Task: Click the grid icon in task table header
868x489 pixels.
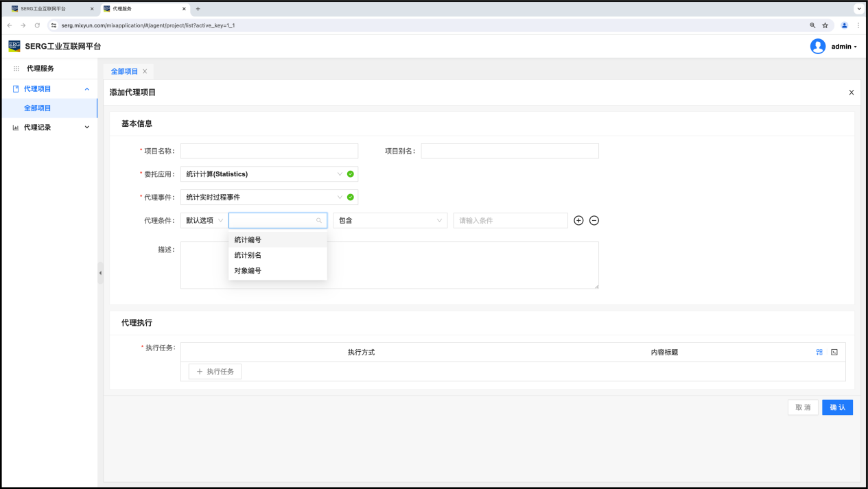Action: pos(819,352)
